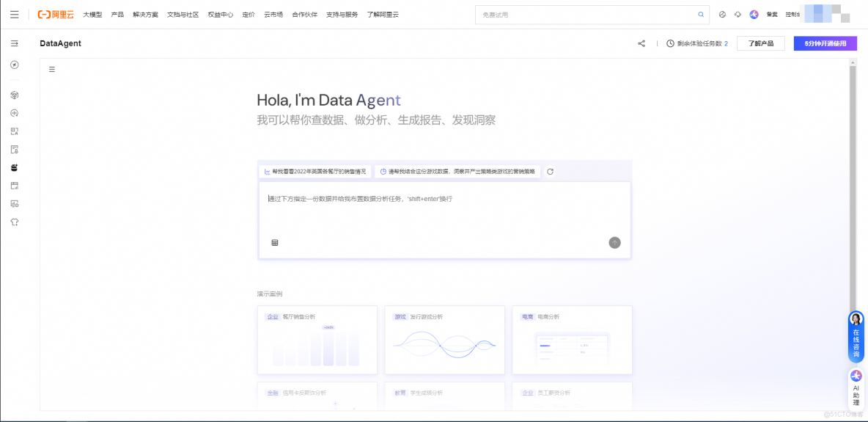Toggle the conversation list hamburger inside DataAgent panel
Screen dimensions: 868x422
pos(52,69)
